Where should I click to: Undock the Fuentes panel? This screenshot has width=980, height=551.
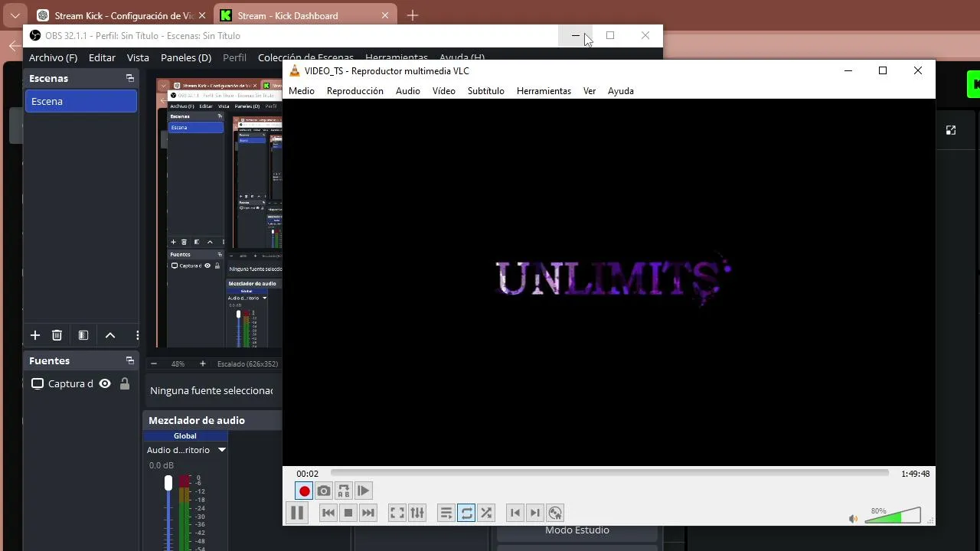point(130,360)
